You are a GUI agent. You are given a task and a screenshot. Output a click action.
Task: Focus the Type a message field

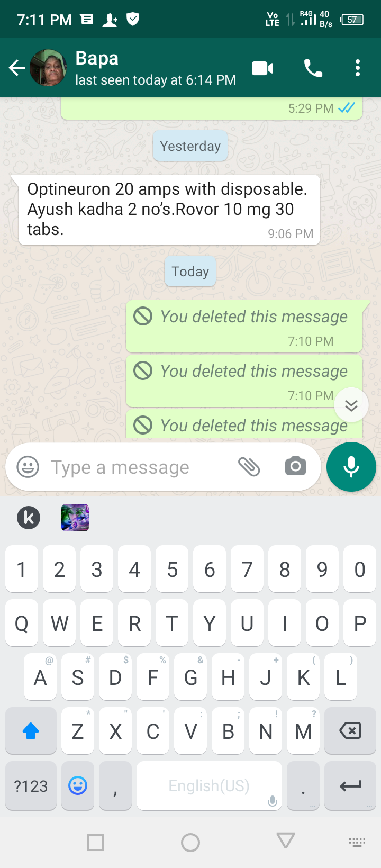pos(138,467)
